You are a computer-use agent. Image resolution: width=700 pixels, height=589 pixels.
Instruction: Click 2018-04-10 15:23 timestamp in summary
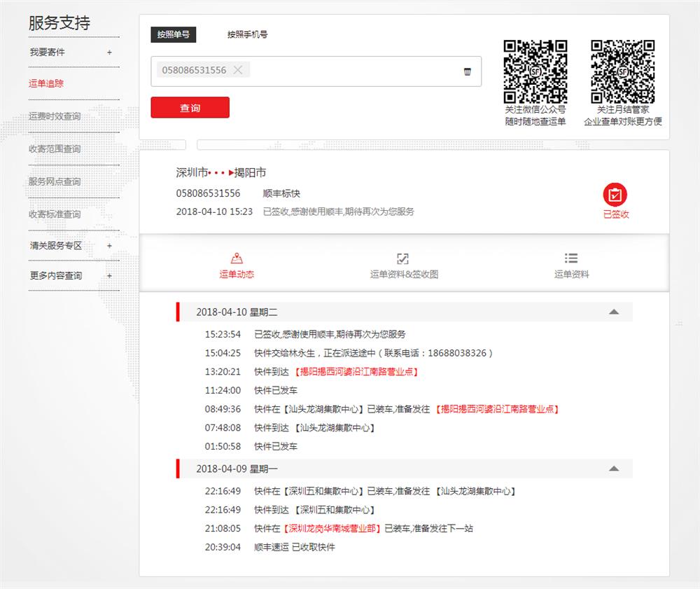pyautogui.click(x=214, y=212)
